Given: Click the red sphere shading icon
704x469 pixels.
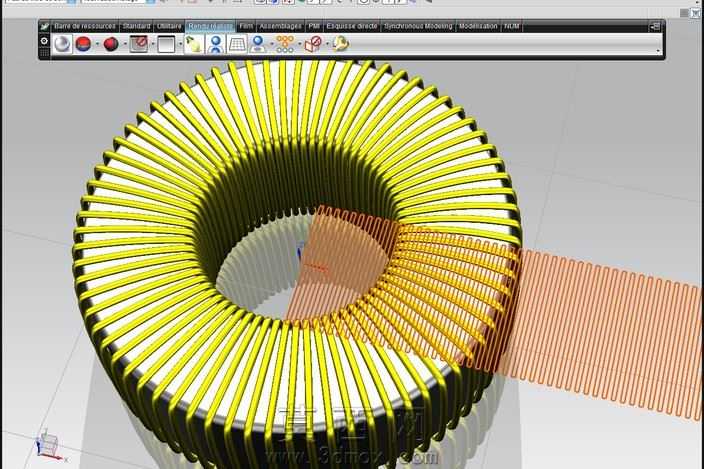Looking at the screenshot, I should [111, 44].
